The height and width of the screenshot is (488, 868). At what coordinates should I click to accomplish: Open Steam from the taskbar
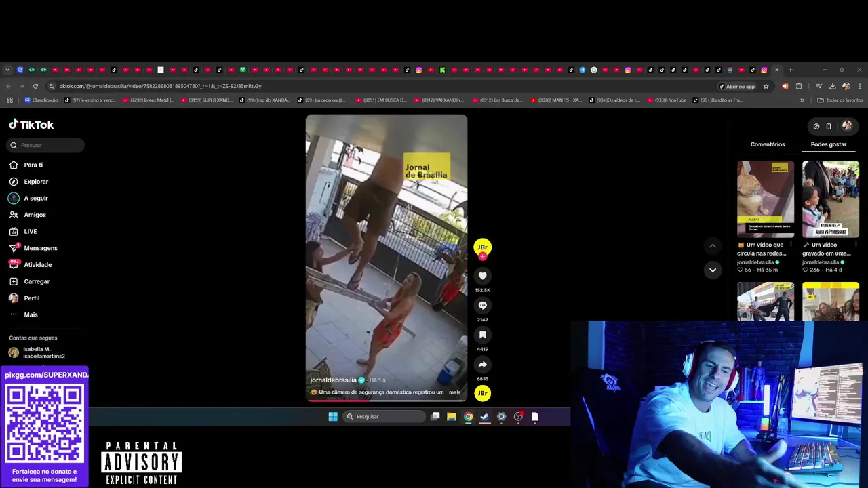tap(485, 417)
